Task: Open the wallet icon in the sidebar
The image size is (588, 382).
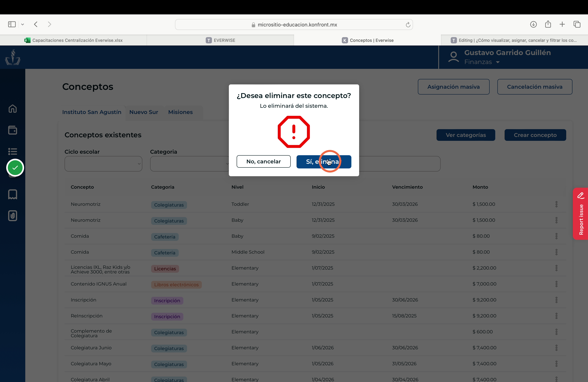Action: pos(13,130)
